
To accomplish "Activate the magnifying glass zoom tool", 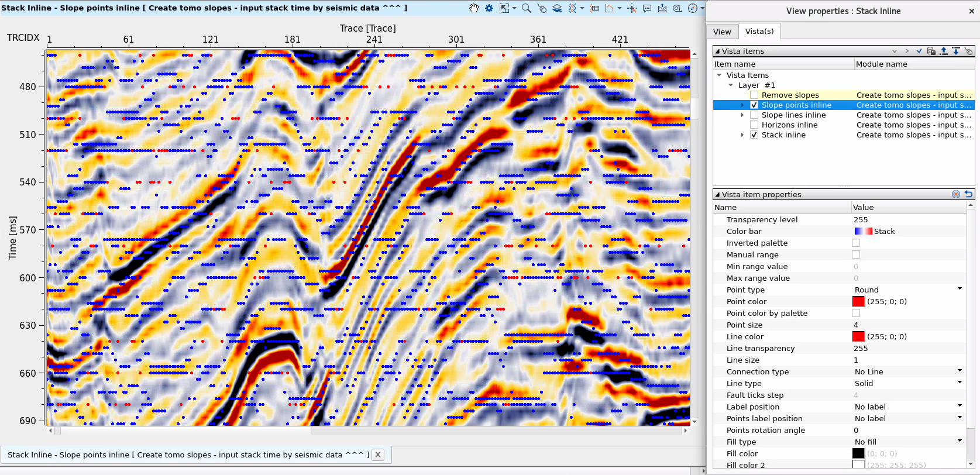I will tap(526, 8).
